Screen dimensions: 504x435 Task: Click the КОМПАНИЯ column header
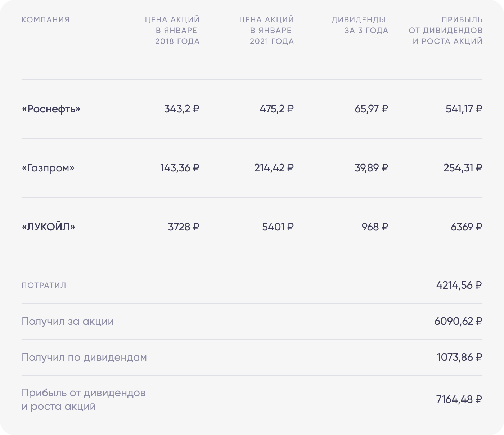46,20
